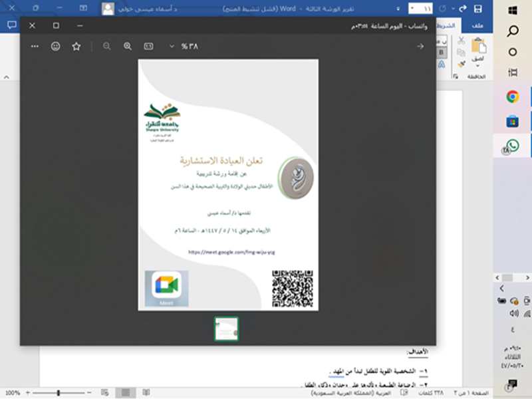
Task: Open WhatsApp from the taskbar
Action: [x=512, y=146]
